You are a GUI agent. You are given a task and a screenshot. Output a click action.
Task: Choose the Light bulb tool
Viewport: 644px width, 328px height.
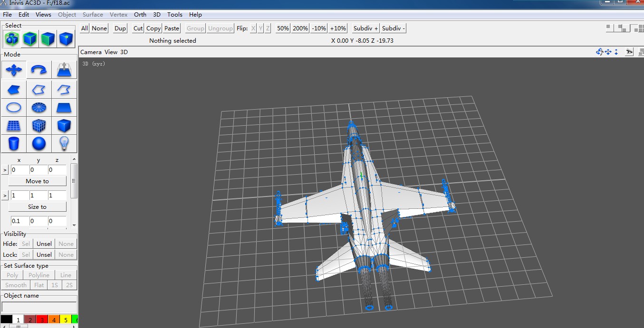coord(64,143)
